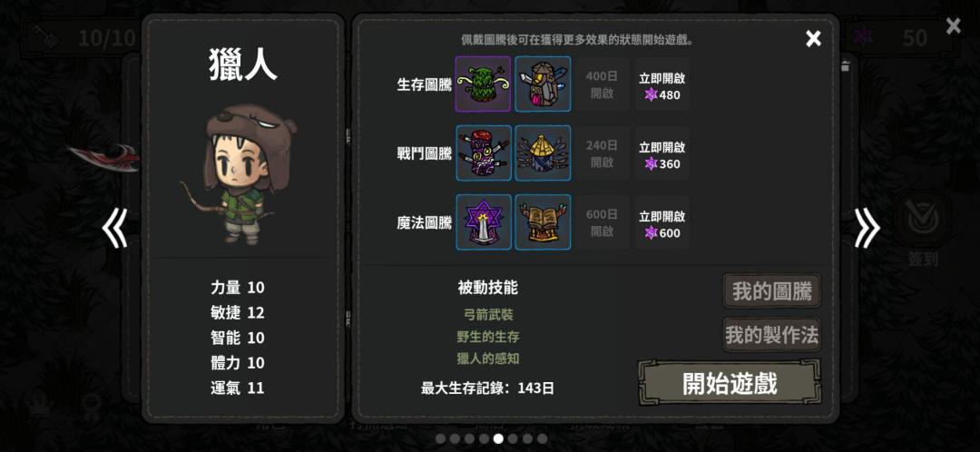The image size is (980, 452).
Task: View 弓箭武裝 passive skill details
Action: point(488,314)
